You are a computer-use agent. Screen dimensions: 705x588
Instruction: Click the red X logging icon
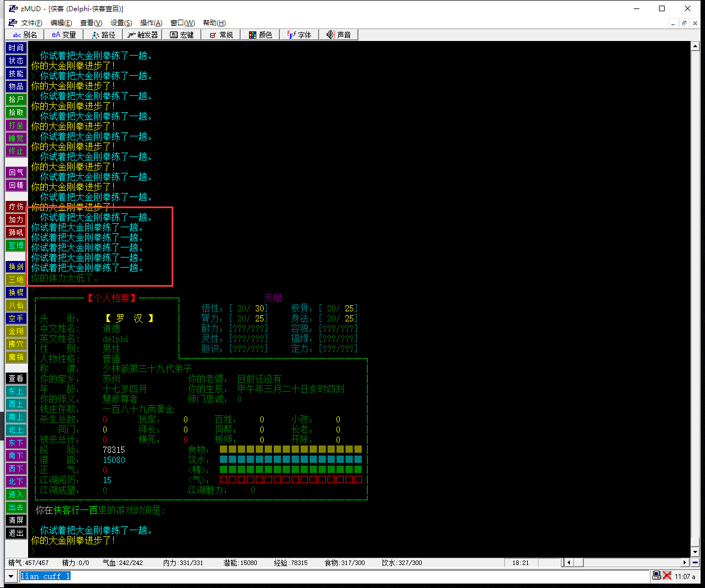click(x=667, y=576)
